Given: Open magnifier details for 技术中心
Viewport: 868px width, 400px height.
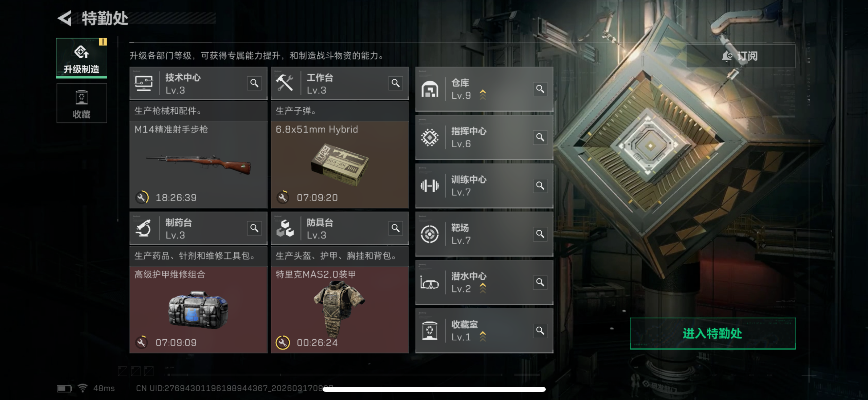Looking at the screenshot, I should (x=254, y=83).
